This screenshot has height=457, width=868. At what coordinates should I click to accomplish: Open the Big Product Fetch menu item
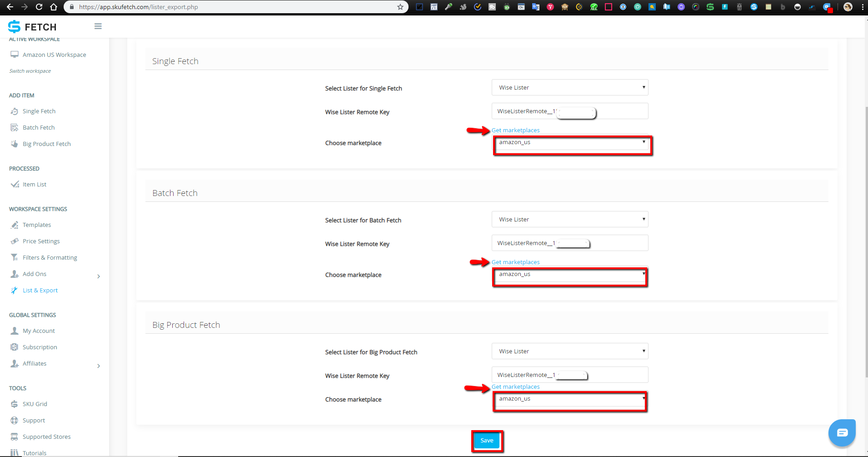[x=47, y=144]
